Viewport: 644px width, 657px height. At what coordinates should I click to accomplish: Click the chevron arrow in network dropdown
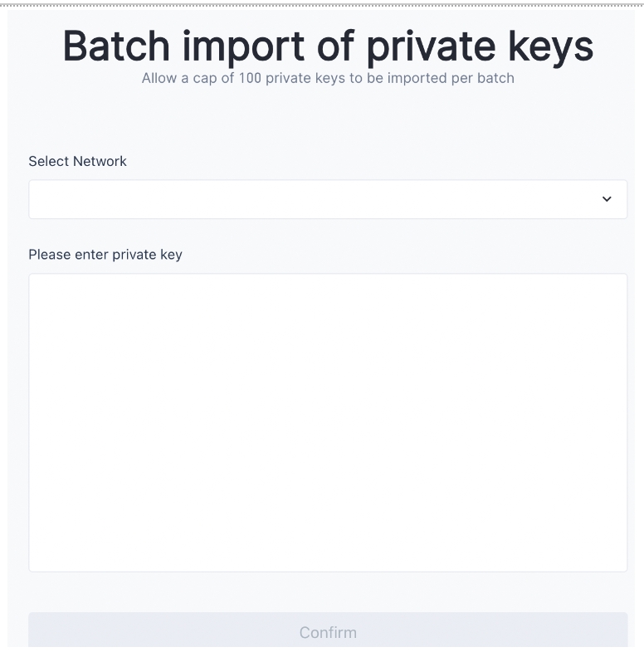[607, 199]
